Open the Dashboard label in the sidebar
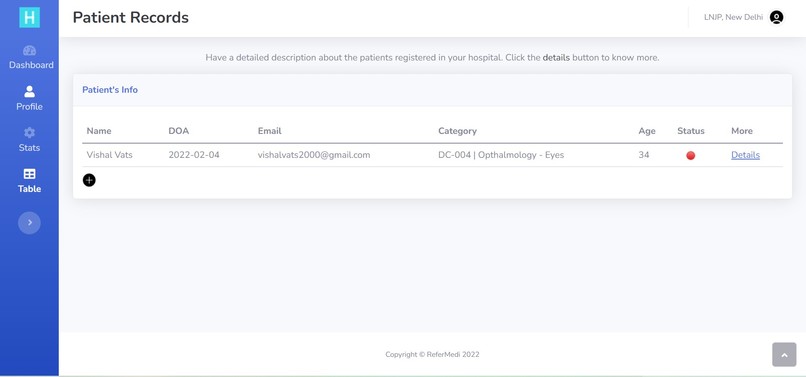806x377 pixels. 31,65
